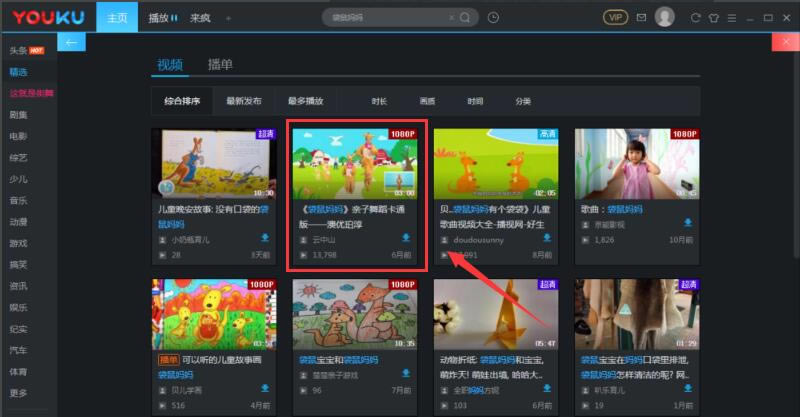This screenshot has width=800, height=417.
Task: Expand the 画质 filter
Action: (x=427, y=101)
